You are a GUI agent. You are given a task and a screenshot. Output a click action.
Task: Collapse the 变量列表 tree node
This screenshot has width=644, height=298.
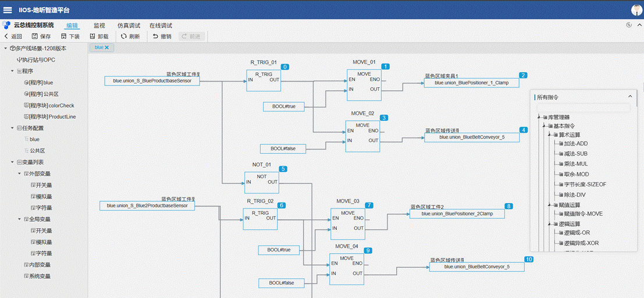click(12, 162)
